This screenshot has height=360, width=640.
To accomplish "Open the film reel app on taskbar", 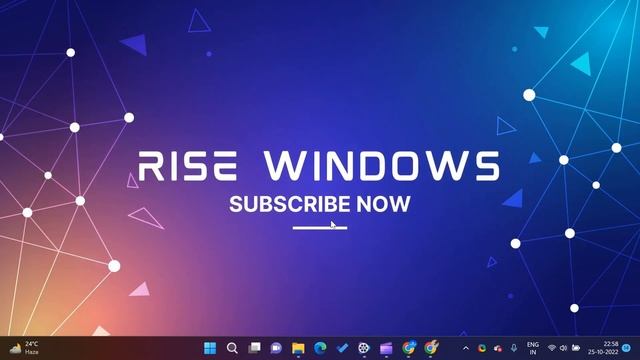I will [x=364, y=348].
